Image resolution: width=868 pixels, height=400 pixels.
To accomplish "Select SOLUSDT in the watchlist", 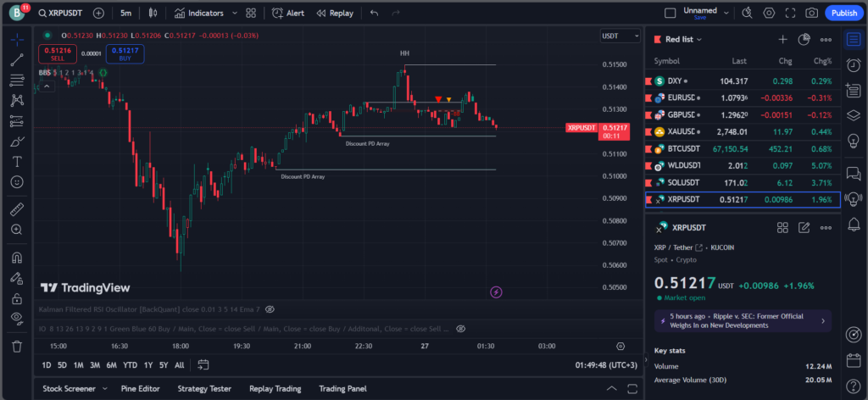I will pyautogui.click(x=743, y=182).
